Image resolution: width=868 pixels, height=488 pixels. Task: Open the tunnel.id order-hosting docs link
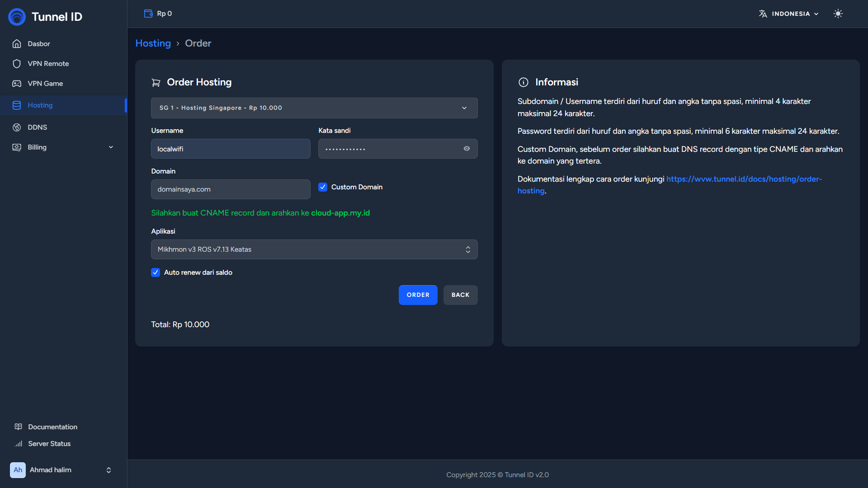click(x=744, y=179)
